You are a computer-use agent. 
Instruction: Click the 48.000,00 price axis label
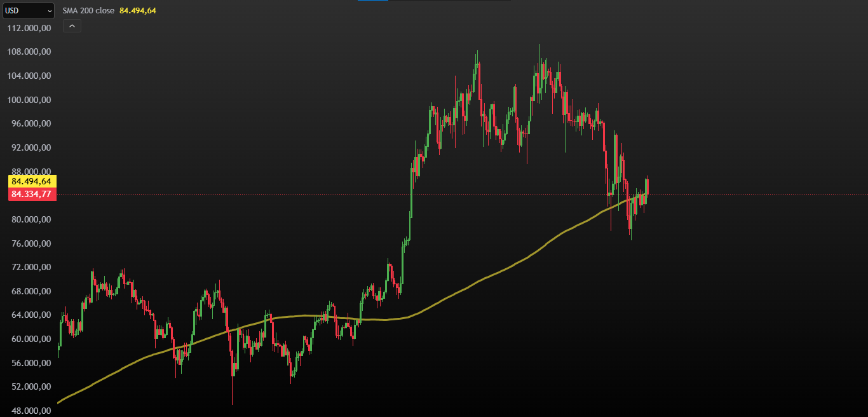(31, 411)
